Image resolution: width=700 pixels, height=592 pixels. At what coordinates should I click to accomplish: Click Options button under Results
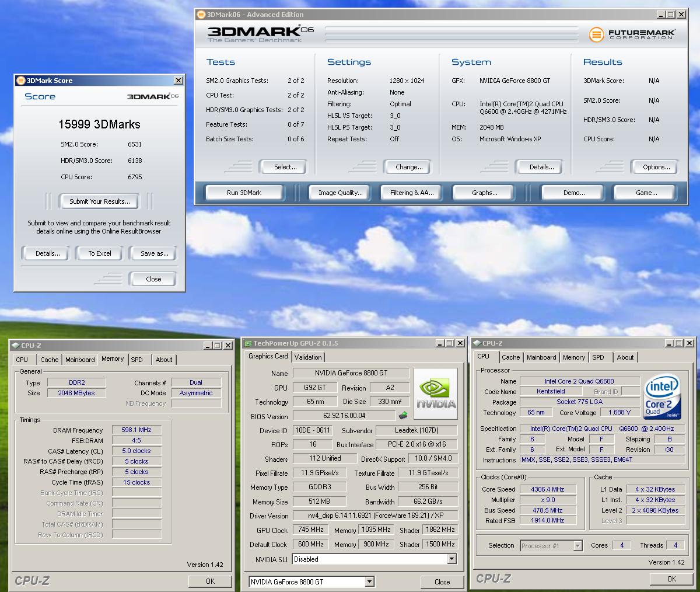(656, 167)
